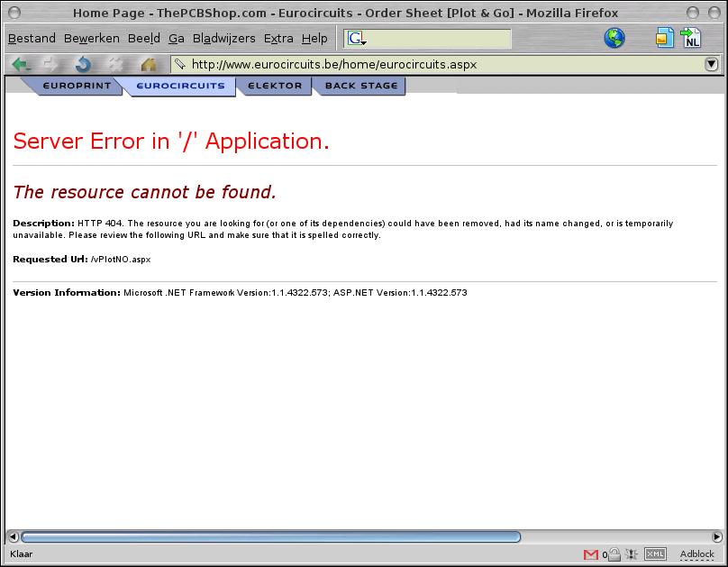Viewport: 728px width, 567px height.
Task: Click the Google search engine icon
Action: 356,38
